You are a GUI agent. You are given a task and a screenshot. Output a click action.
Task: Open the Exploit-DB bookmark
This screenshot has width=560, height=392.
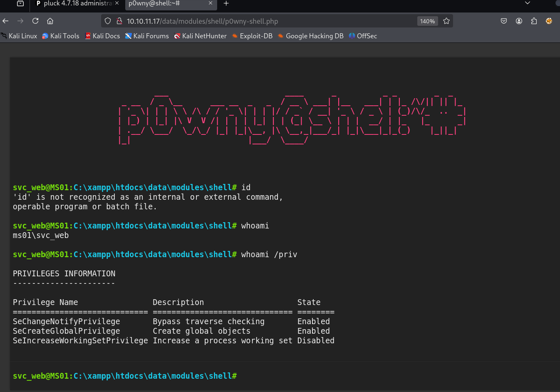252,36
